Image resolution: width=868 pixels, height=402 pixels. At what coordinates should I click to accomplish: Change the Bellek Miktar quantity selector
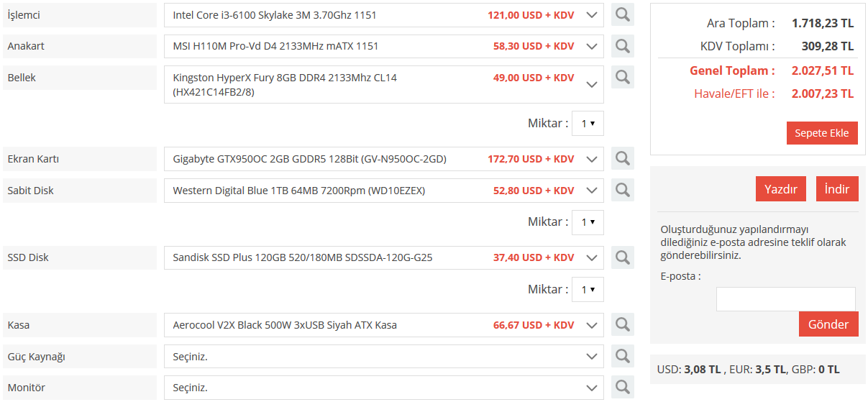pyautogui.click(x=588, y=124)
